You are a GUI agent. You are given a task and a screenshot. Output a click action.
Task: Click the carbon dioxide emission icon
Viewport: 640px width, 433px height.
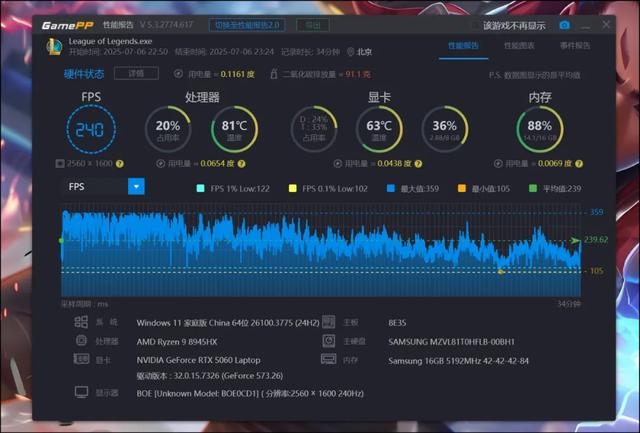(x=274, y=74)
